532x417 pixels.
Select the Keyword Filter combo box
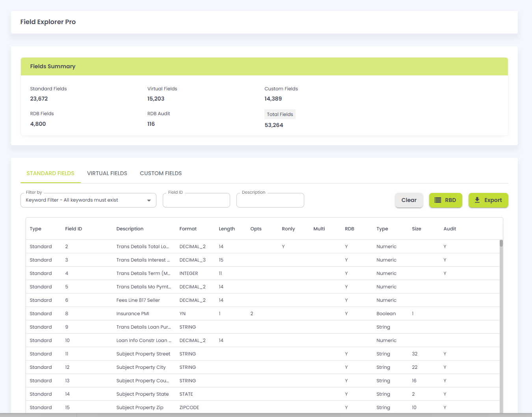[88, 200]
